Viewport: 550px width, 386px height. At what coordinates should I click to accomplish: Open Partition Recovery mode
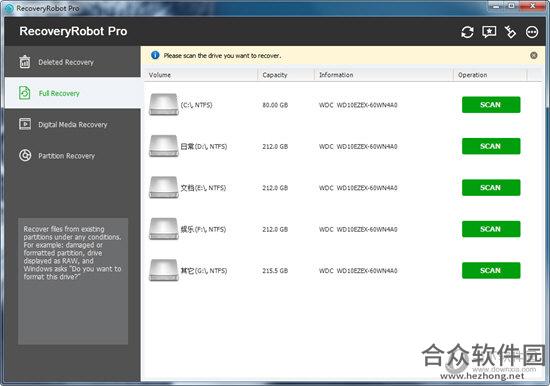(73, 155)
